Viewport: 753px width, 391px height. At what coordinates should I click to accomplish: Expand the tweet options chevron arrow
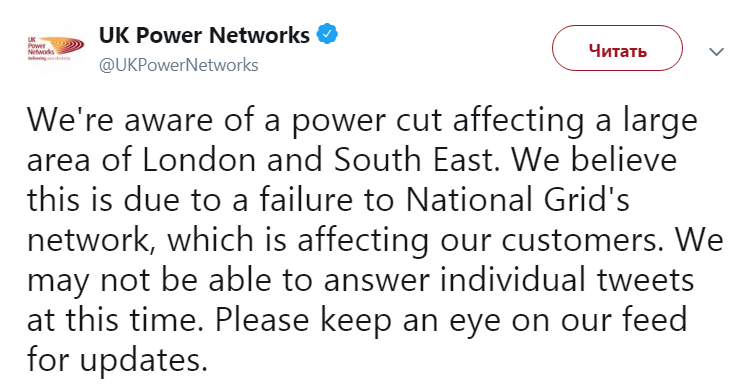717,51
